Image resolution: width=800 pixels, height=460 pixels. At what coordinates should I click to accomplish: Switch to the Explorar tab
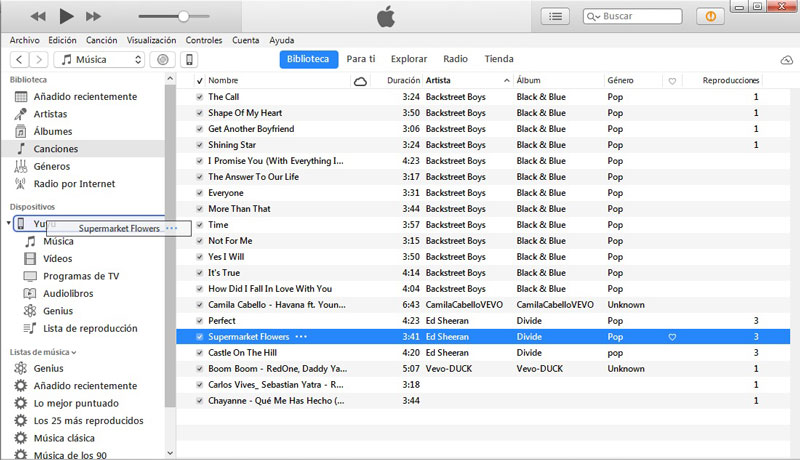click(x=409, y=59)
